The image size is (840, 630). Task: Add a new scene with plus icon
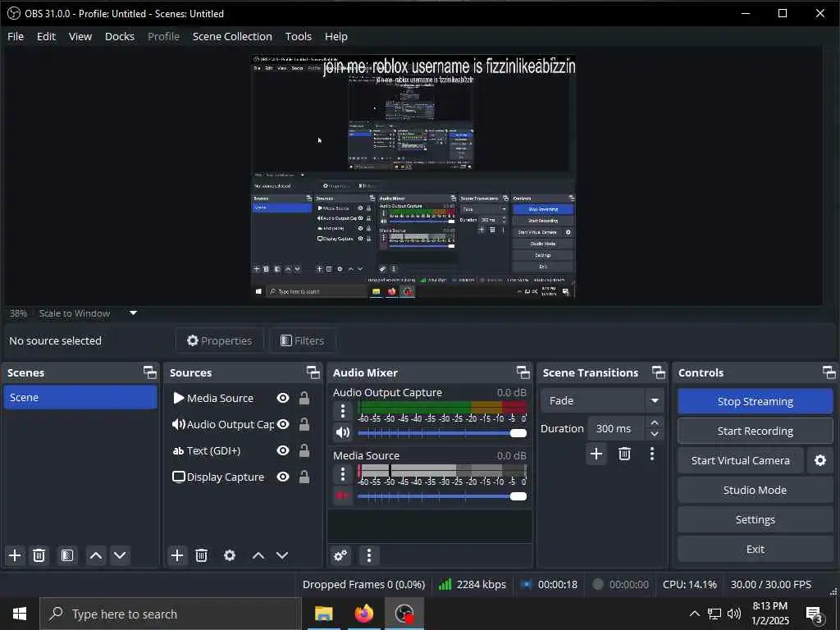15,555
